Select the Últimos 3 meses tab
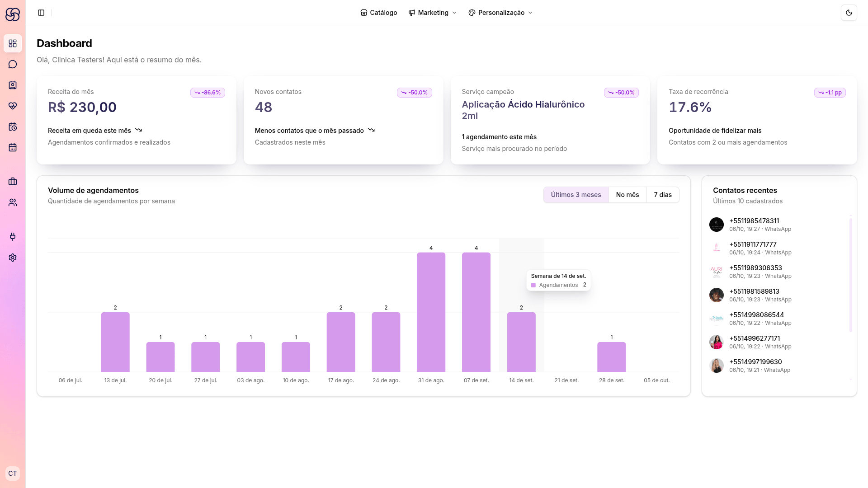868x488 pixels. (x=576, y=195)
